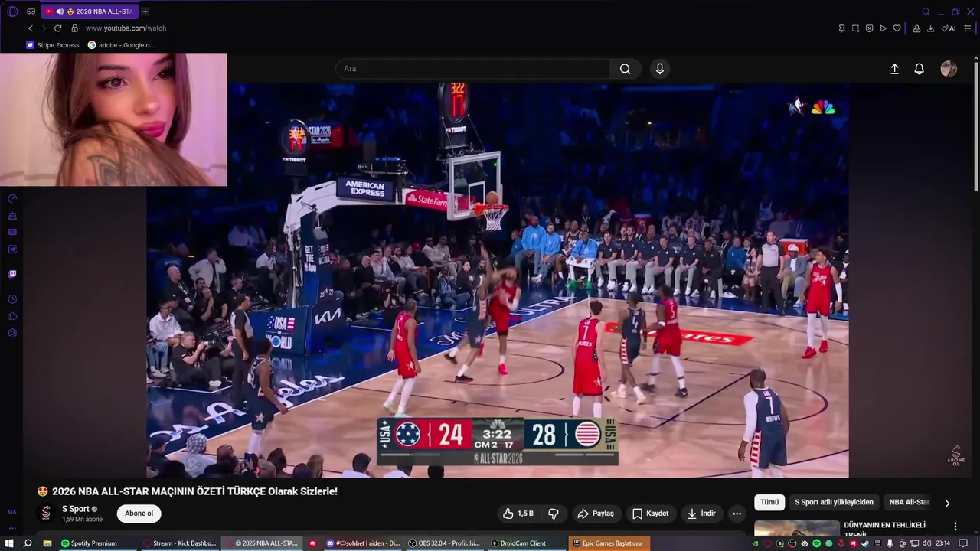Click the Twitch icon in Opera sidebar

tap(12, 274)
